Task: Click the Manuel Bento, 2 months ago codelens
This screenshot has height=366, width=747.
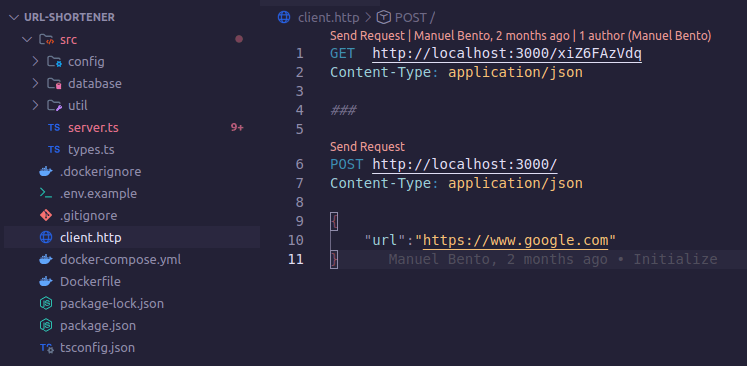Action: 492,36
